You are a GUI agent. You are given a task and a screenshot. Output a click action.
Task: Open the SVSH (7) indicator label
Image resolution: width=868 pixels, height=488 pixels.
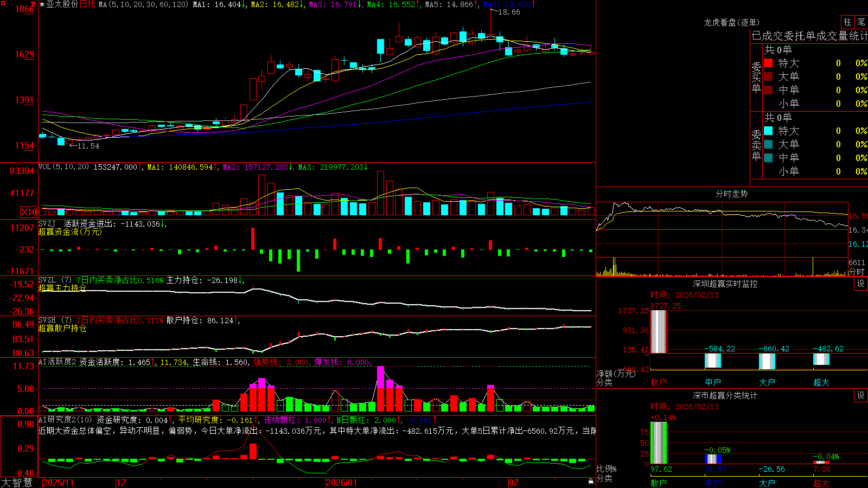coord(55,320)
